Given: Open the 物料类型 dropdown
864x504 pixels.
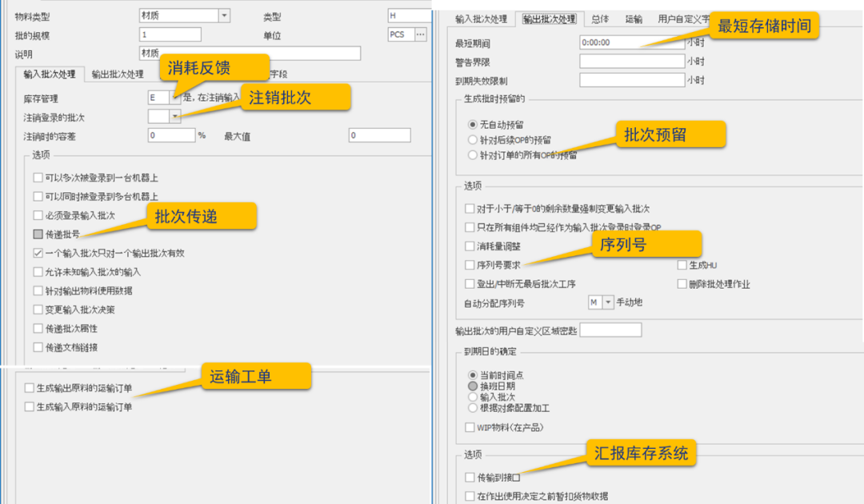Looking at the screenshot, I should click(x=224, y=15).
